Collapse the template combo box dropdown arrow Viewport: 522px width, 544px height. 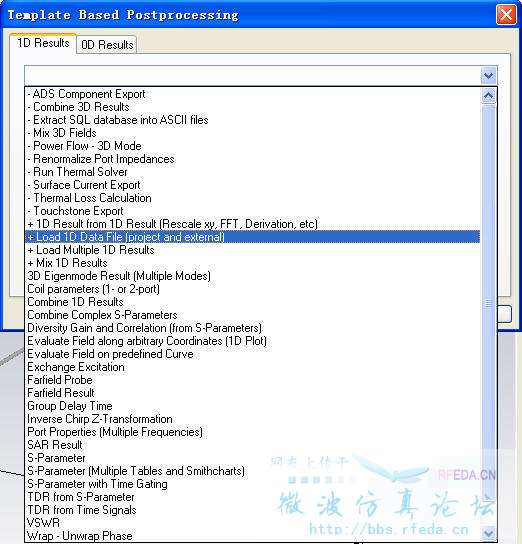(488, 75)
